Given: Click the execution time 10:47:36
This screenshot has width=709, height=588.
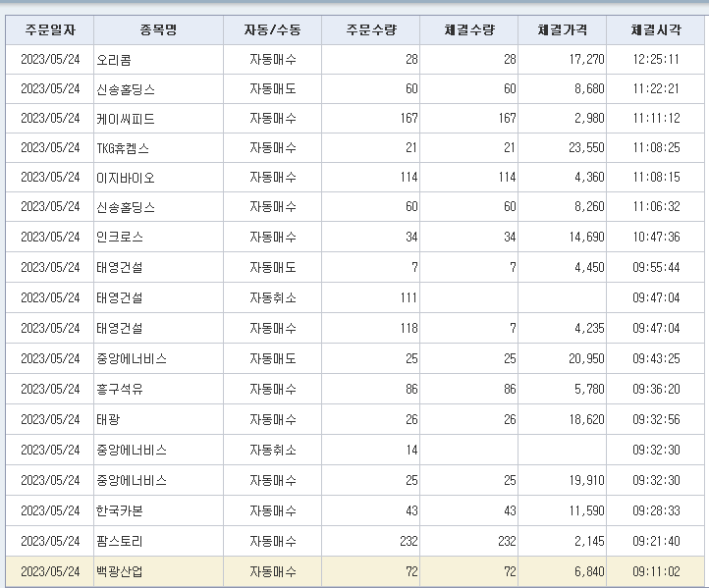Looking at the screenshot, I should pyautogui.click(x=656, y=237).
